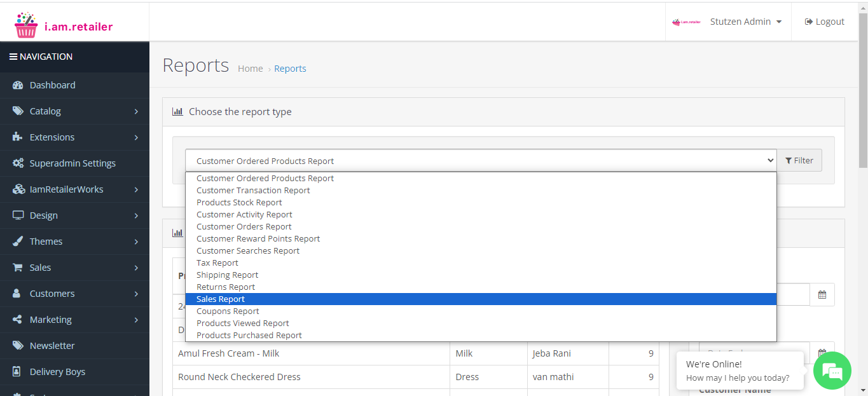Image resolution: width=868 pixels, height=396 pixels.
Task: Expand the Customers menu chevron
Action: 136,294
